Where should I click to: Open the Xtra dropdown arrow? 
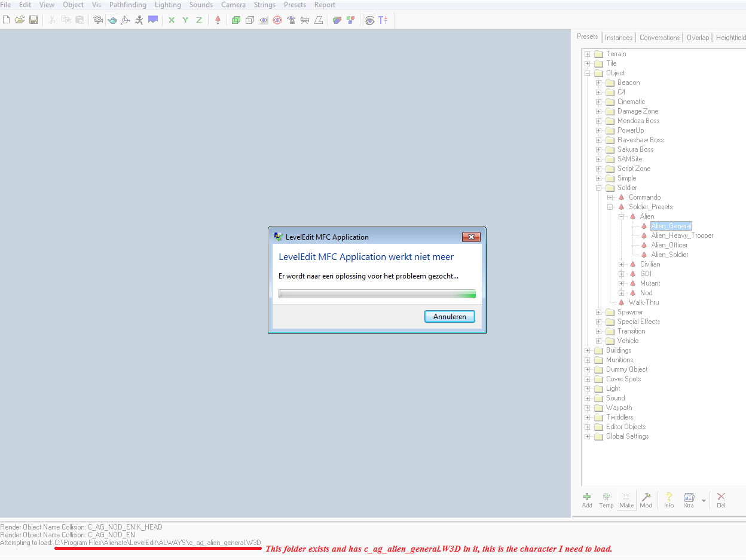[704, 500]
